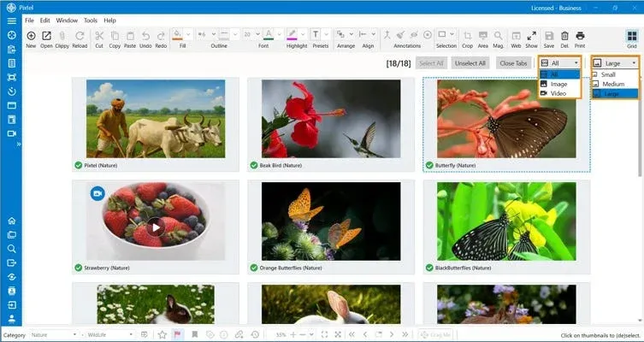The height and width of the screenshot is (342, 644).
Task: Expand the Highlight color dropdown arrow
Action: click(x=303, y=34)
